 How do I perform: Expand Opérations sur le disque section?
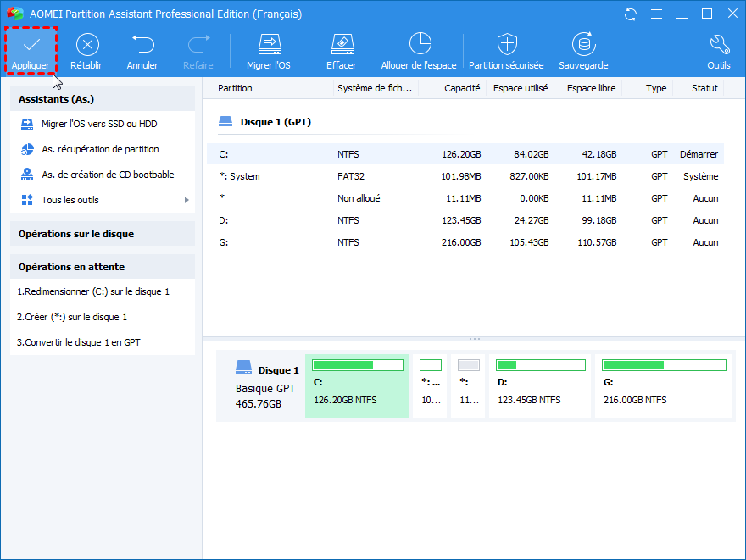103,234
